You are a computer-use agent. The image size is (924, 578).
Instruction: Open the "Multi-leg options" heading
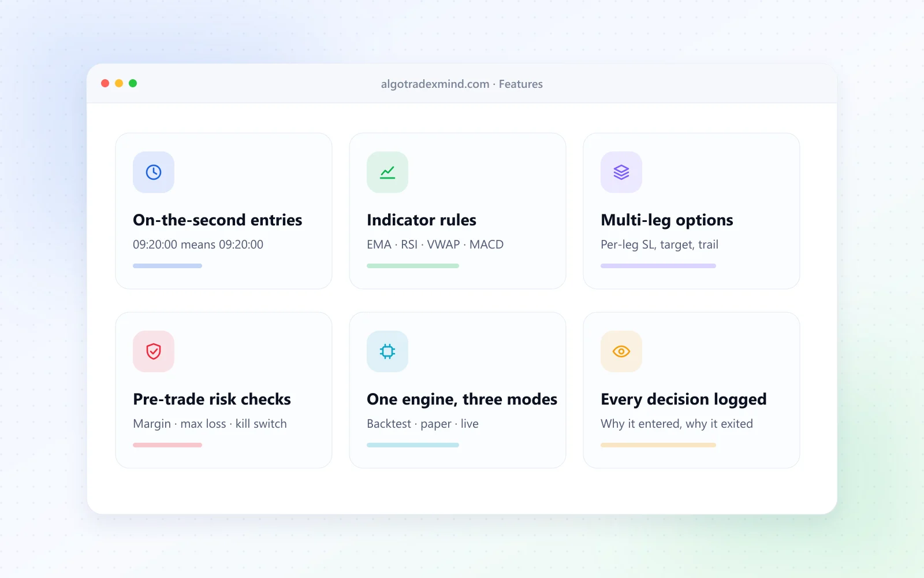[667, 220]
